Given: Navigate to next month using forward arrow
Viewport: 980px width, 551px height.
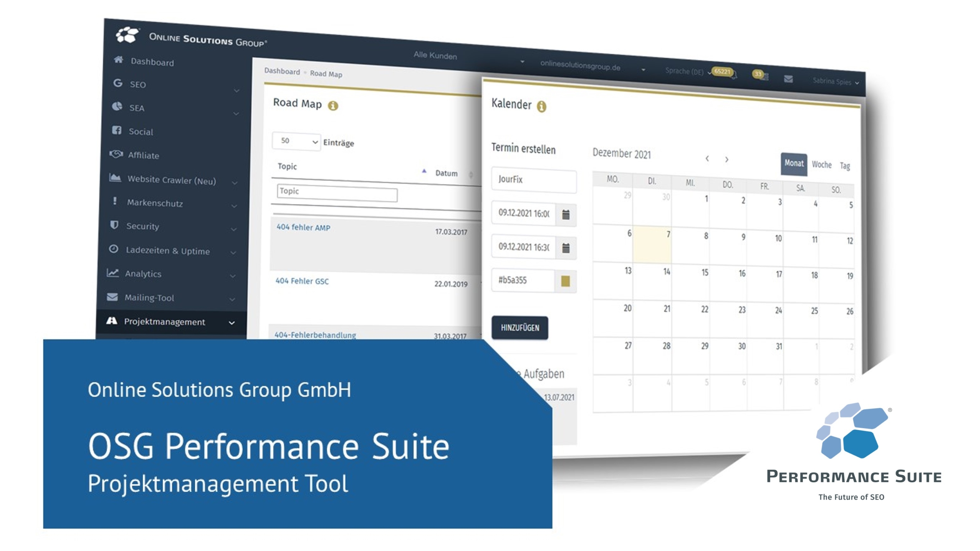Looking at the screenshot, I should coord(727,159).
